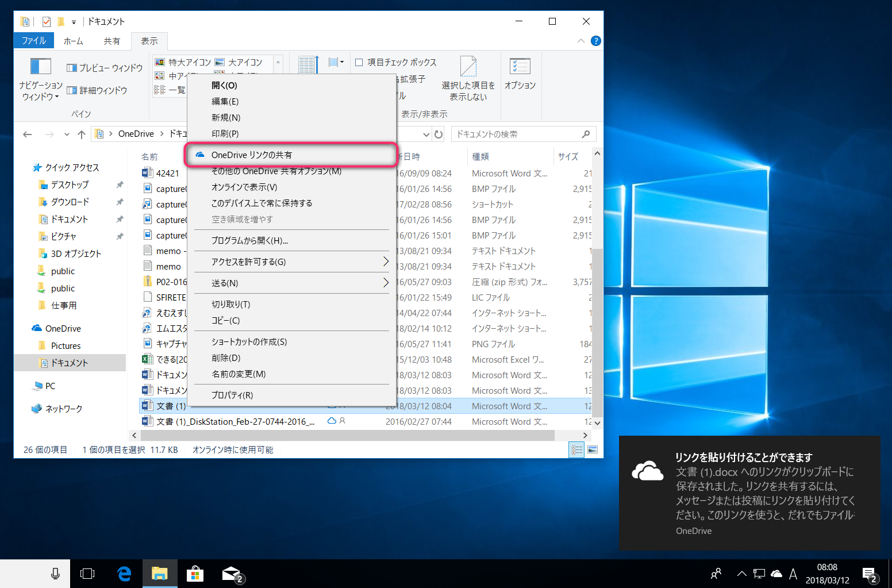Click the Documents search field
892x588 pixels.
click(x=517, y=134)
